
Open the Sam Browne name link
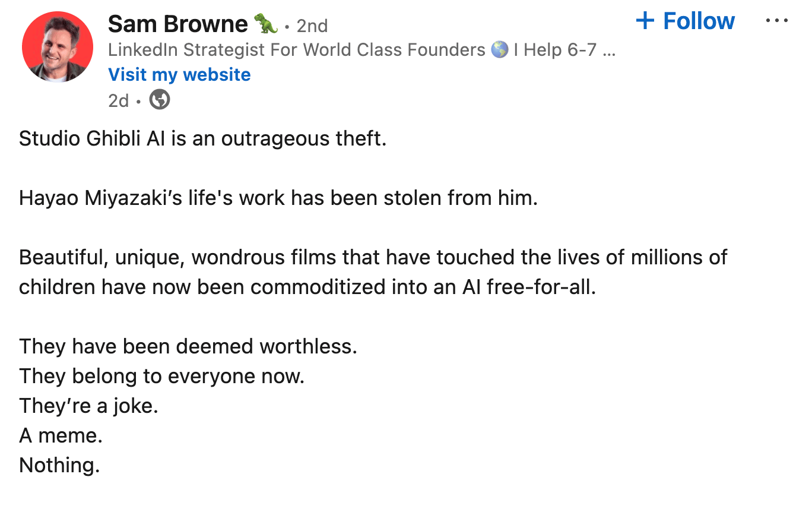177,24
